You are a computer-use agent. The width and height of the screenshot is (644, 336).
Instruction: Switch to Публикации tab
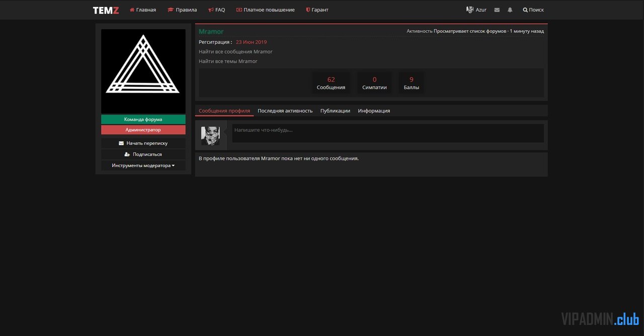(x=335, y=111)
